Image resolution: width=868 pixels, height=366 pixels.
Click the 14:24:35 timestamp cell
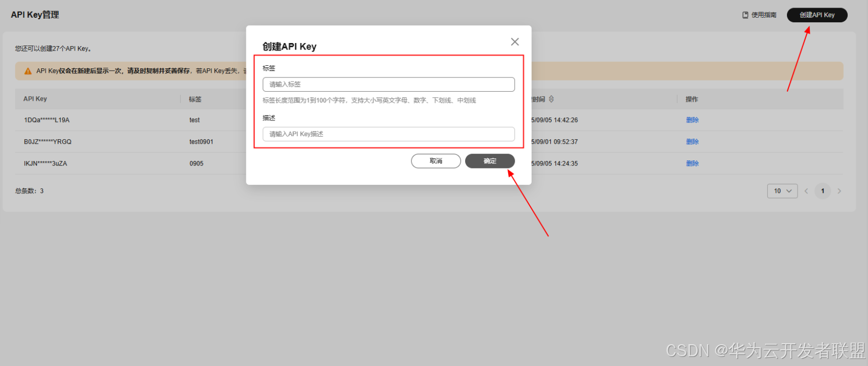(x=555, y=164)
